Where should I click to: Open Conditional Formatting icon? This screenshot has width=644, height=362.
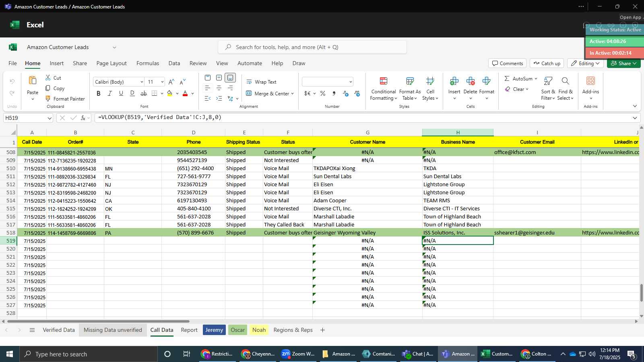[x=384, y=81]
